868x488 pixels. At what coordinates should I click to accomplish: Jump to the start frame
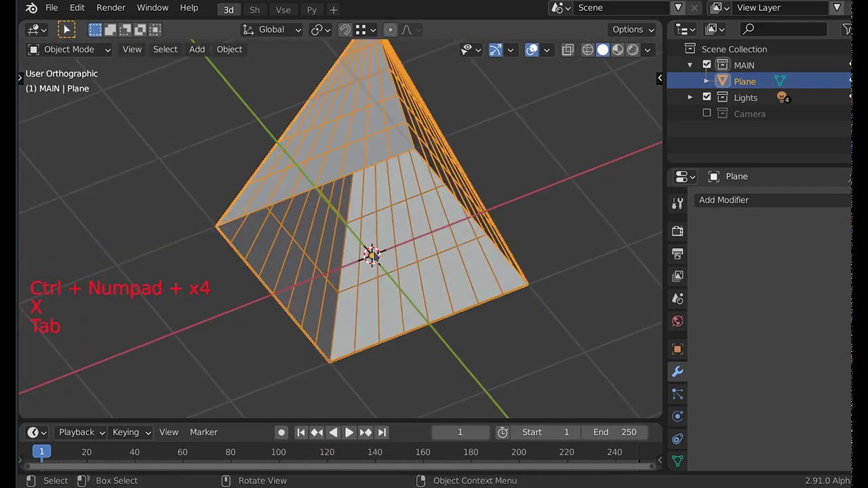pos(301,432)
